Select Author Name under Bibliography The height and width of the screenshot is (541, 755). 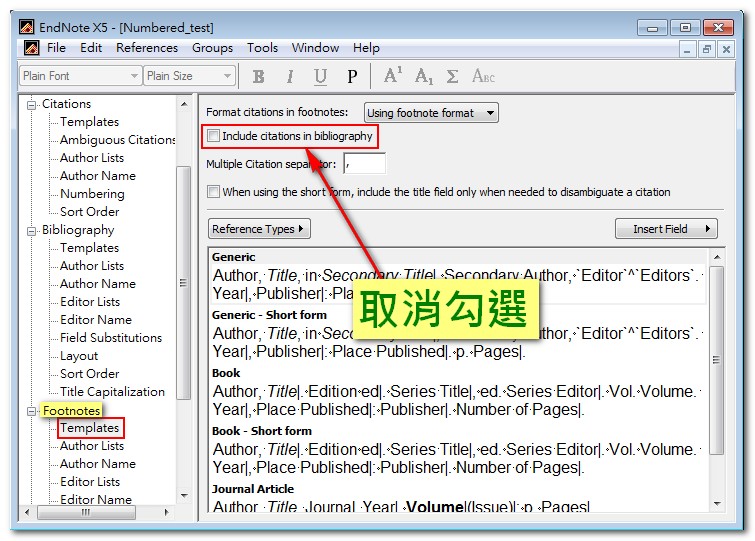tap(98, 284)
